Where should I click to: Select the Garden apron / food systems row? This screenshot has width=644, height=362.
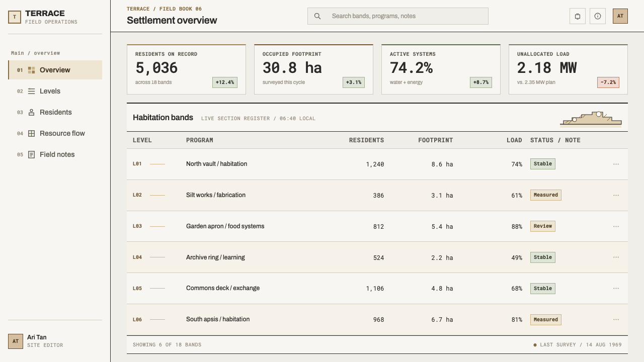click(x=377, y=226)
